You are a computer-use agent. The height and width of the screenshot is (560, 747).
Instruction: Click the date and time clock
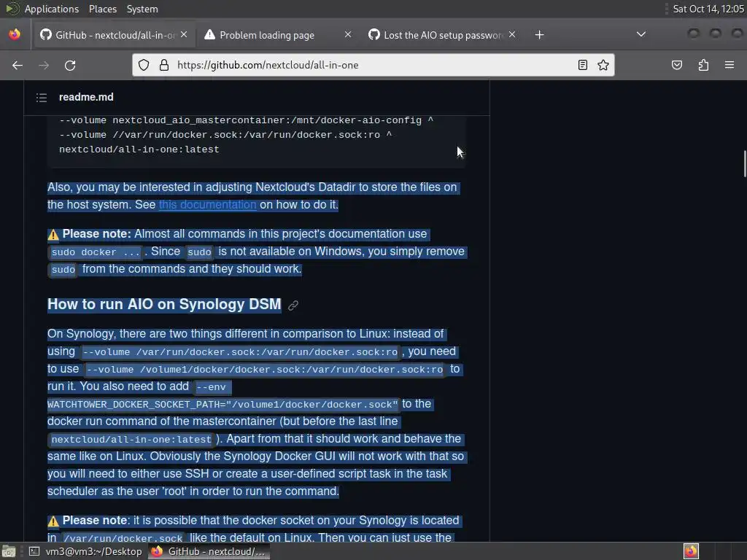tap(708, 9)
